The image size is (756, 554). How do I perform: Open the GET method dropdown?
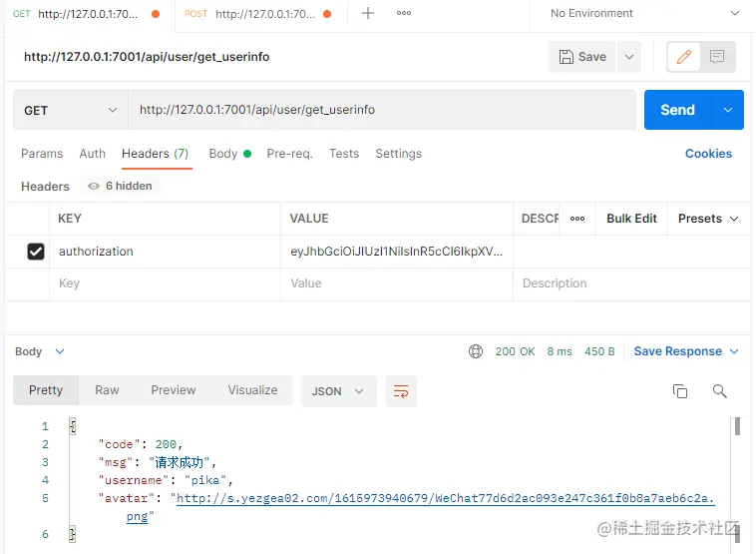pyautogui.click(x=71, y=110)
